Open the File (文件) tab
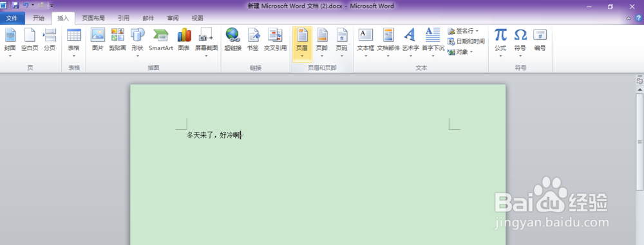Screen dimensions: 644x245 click(x=12, y=18)
